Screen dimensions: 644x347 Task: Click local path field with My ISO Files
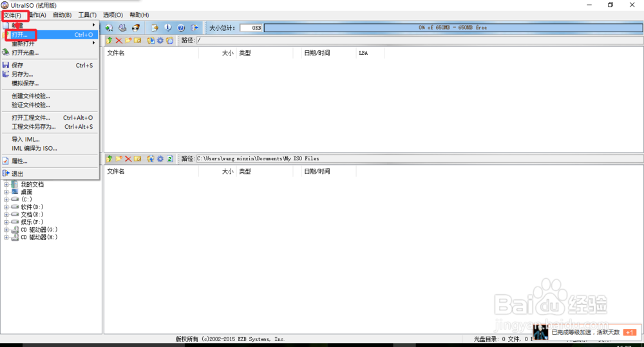tap(419, 158)
